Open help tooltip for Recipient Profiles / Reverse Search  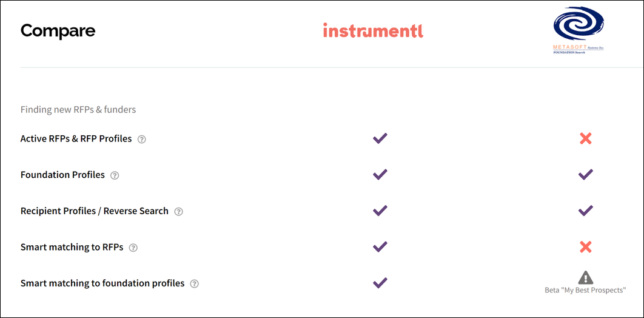click(178, 212)
